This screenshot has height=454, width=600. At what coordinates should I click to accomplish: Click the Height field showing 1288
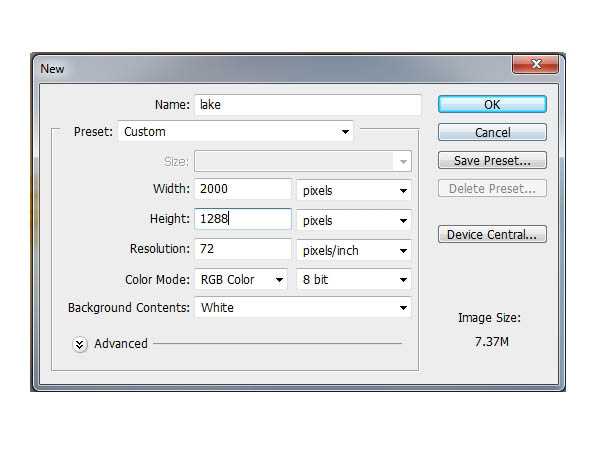[x=243, y=219]
